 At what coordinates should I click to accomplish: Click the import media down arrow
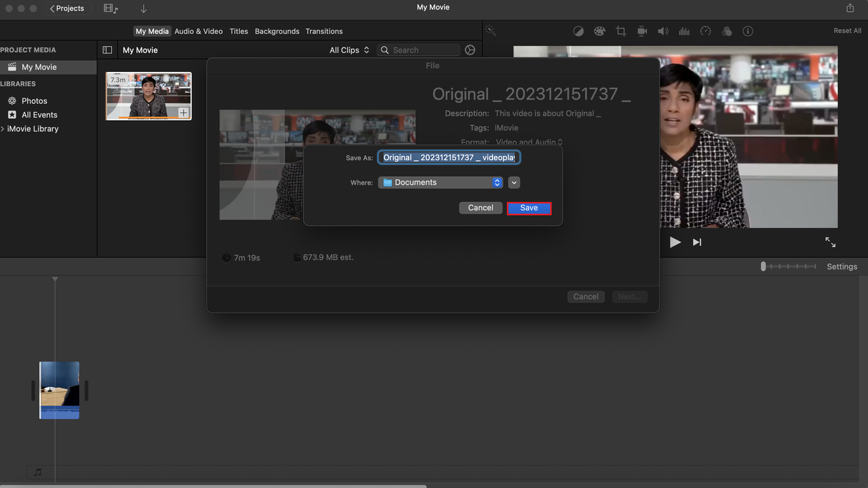(144, 9)
